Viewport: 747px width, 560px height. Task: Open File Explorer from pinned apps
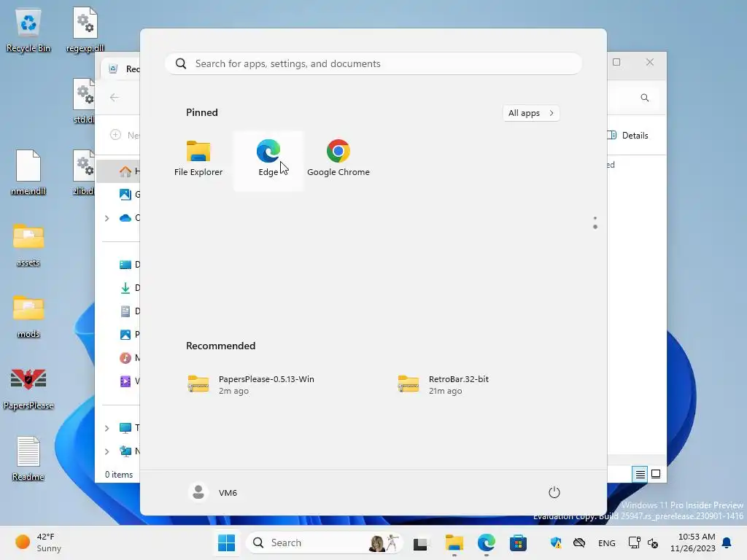point(198,158)
